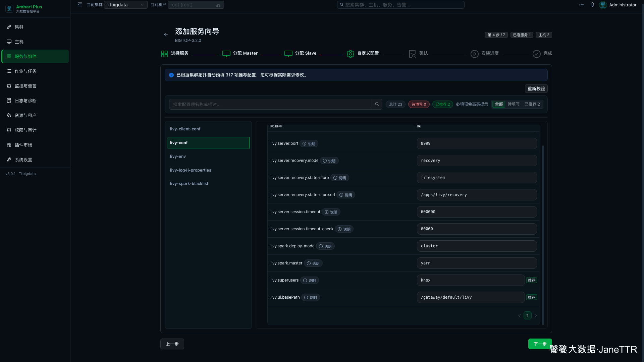The width and height of the screenshot is (644, 362).
Task: Select the livy-spark-blacklist config group
Action: point(208,184)
